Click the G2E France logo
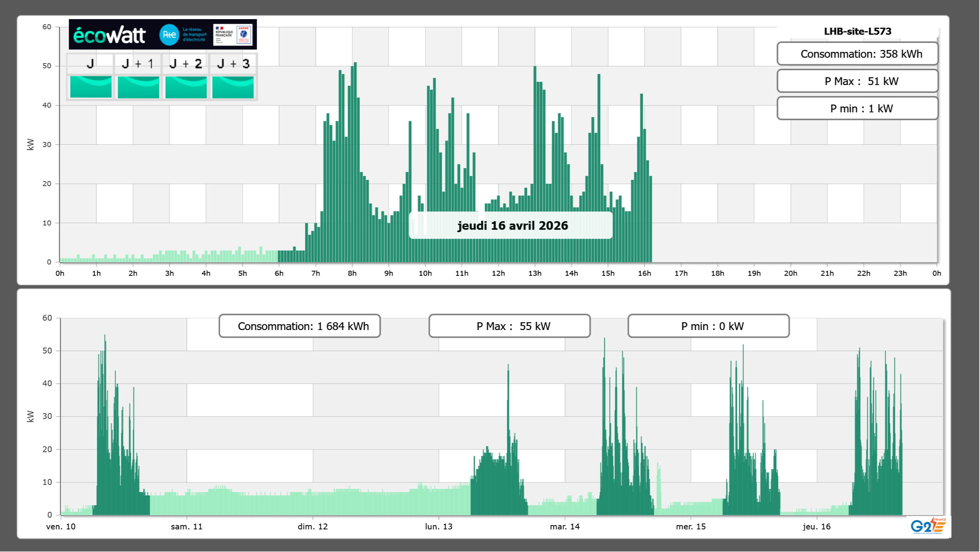980x552 pixels. click(x=928, y=526)
